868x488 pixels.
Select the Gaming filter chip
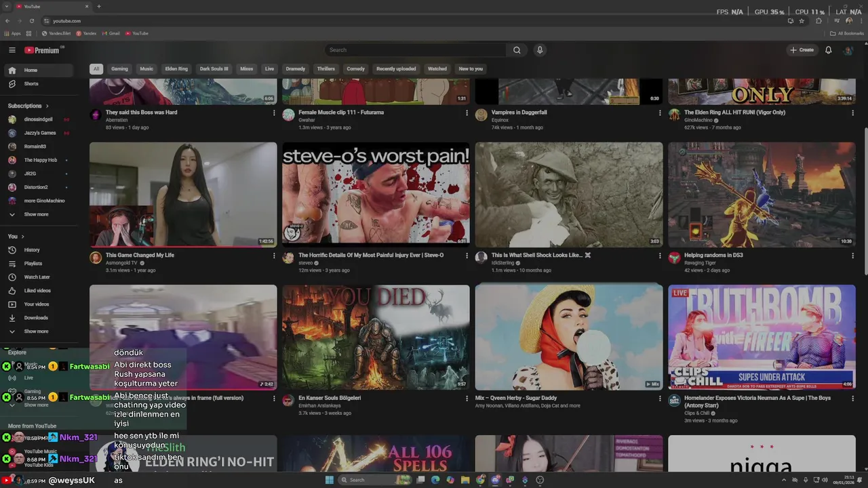[x=119, y=69]
